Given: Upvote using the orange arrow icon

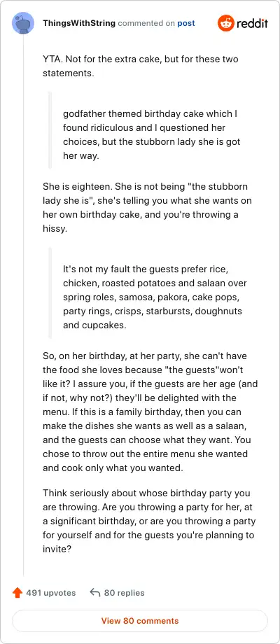Looking at the screenshot, I should tap(17, 593).
